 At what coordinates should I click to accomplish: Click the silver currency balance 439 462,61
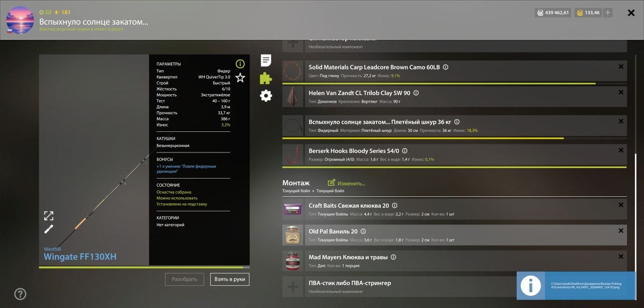click(553, 13)
